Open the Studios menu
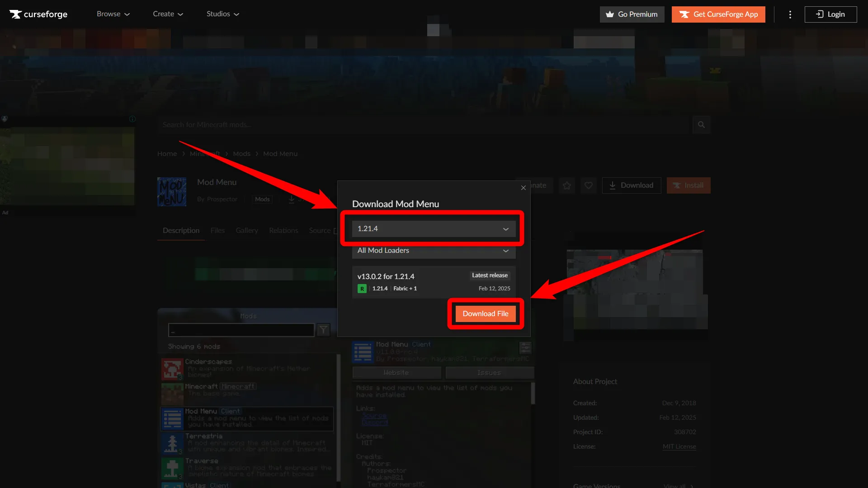 [x=223, y=14]
